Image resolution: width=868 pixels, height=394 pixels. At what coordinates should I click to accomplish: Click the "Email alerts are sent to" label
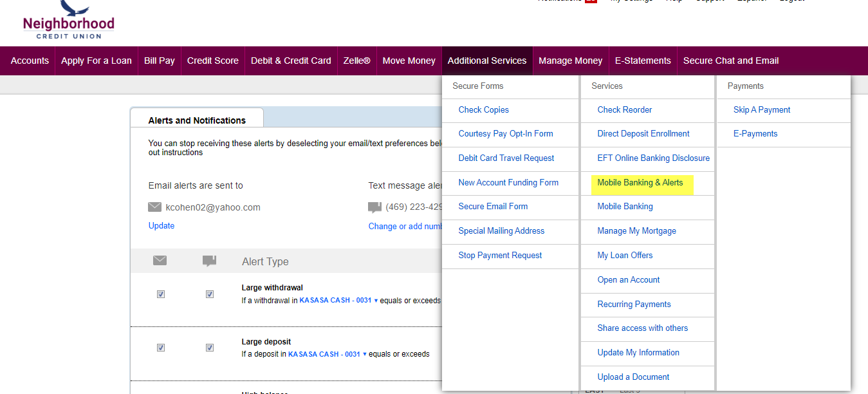coord(196,185)
